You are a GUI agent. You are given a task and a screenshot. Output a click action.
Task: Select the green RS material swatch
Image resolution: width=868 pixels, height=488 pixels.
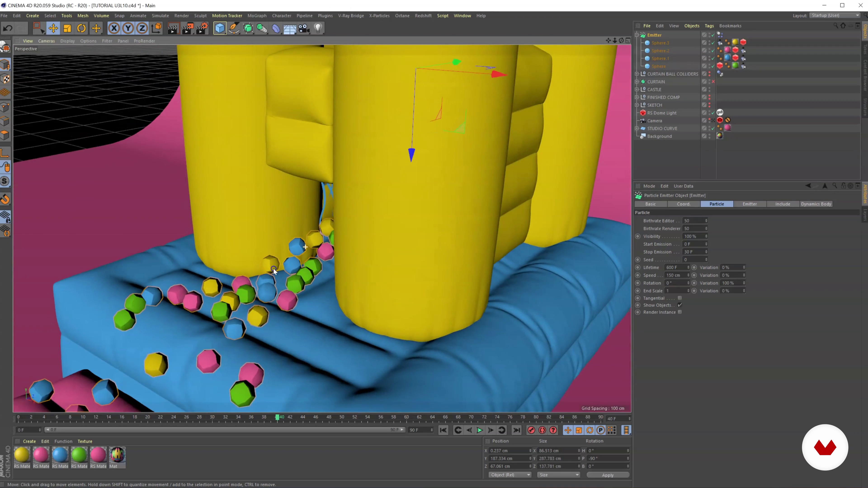tap(79, 455)
